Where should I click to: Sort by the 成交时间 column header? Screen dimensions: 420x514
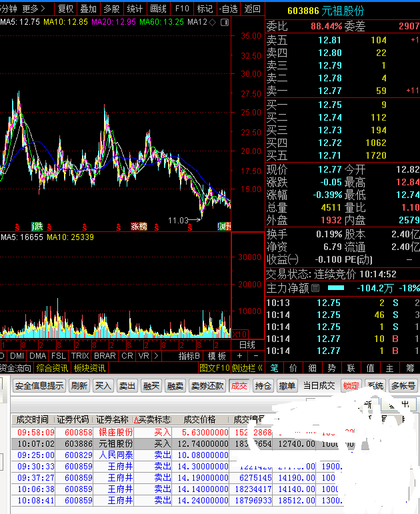pos(33,419)
